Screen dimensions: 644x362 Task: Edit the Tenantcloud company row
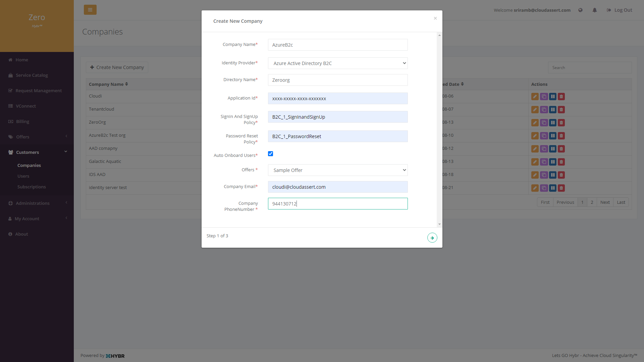(535, 110)
